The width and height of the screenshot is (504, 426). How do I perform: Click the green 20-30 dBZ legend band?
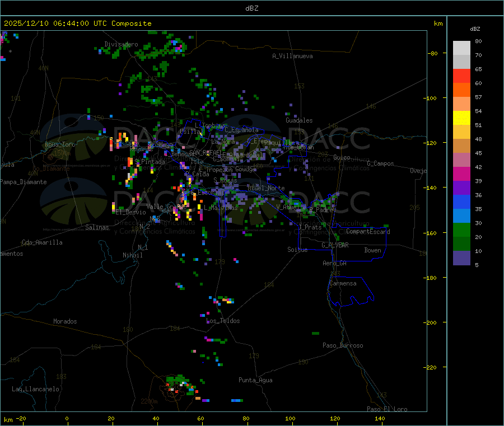pyautogui.click(x=461, y=230)
